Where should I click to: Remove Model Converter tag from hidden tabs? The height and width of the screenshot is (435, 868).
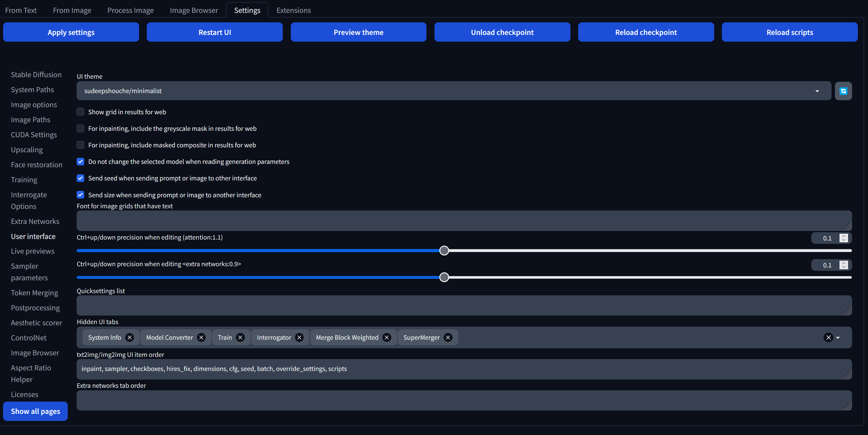click(201, 337)
